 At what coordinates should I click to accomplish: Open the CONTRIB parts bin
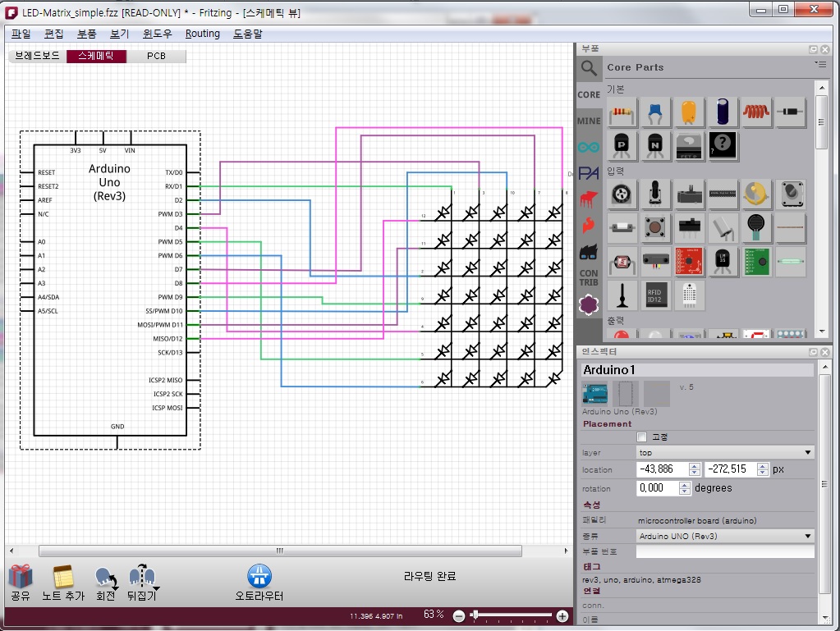[589, 278]
